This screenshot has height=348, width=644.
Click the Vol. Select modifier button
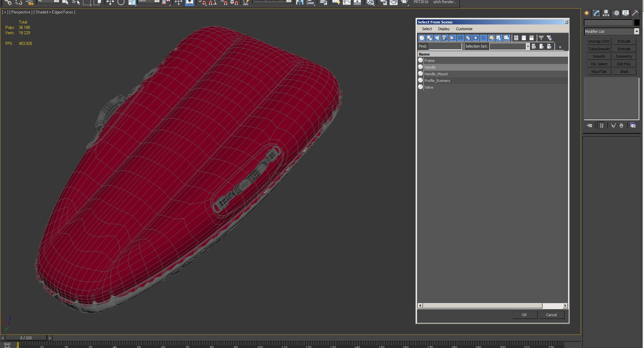pos(599,64)
